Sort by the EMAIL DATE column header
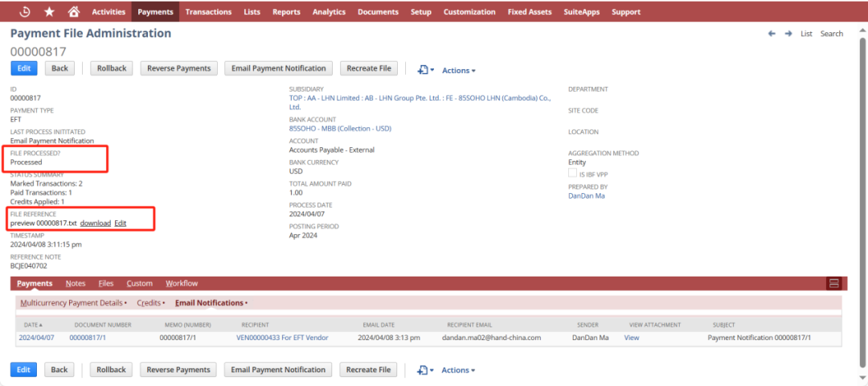Image resolution: width=868 pixels, height=386 pixels. tap(379, 325)
